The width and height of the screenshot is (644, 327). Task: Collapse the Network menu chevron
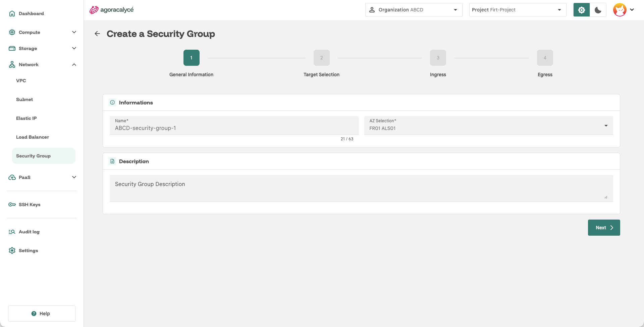74,64
